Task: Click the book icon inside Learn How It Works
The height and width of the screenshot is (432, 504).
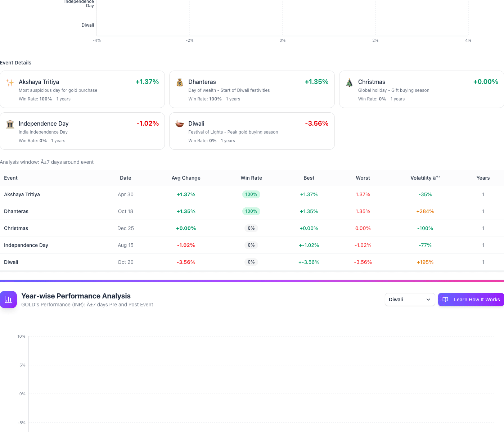Action: (x=445, y=299)
